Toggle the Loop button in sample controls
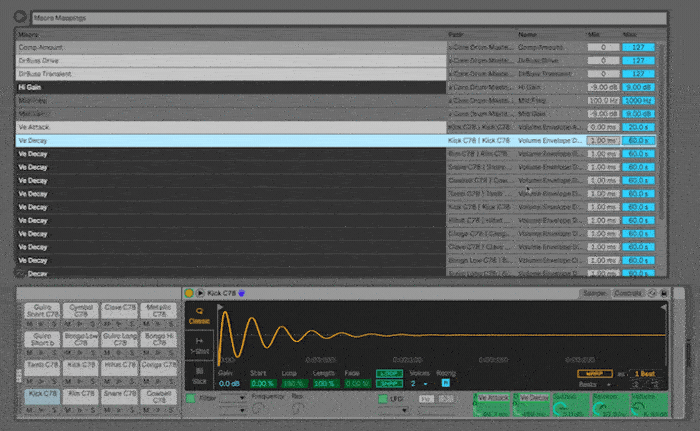 click(x=389, y=373)
